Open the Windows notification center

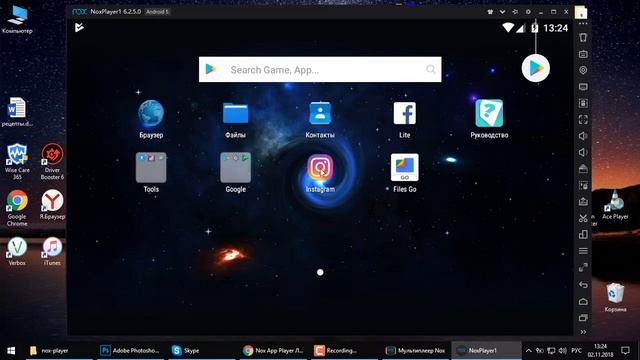pyautogui.click(x=625, y=351)
